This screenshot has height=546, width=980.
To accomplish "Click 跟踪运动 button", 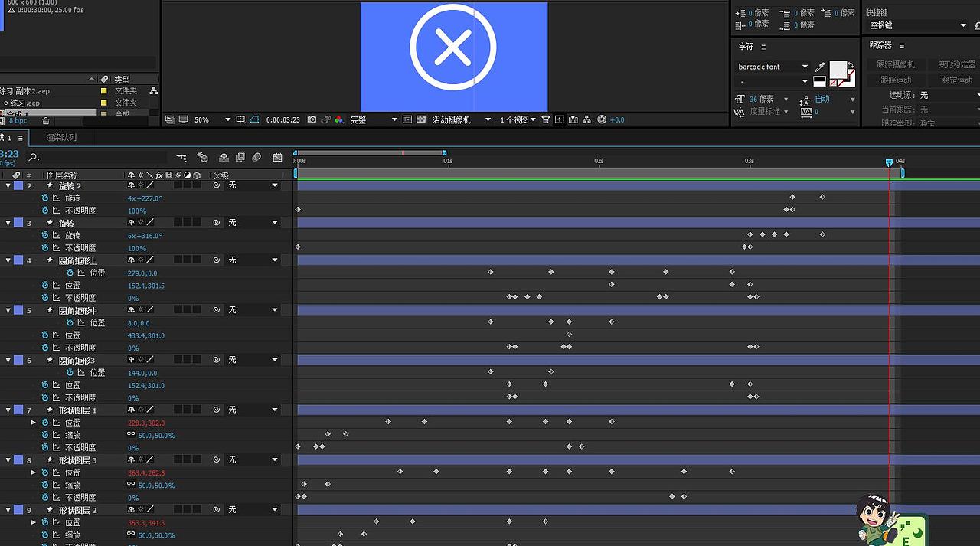I will pos(896,80).
